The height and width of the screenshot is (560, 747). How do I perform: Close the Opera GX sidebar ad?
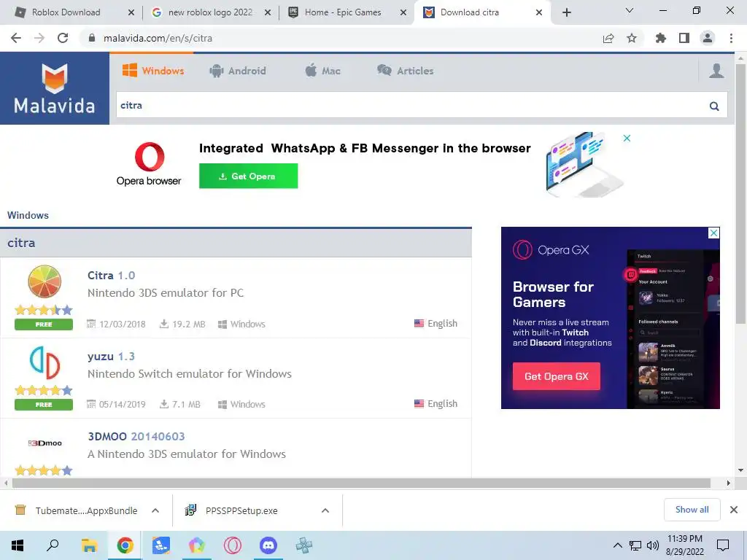click(713, 233)
